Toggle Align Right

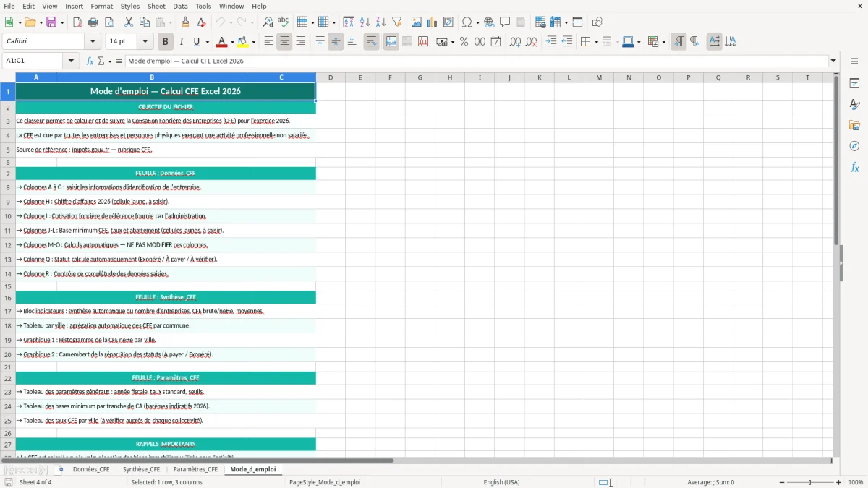coord(300,42)
